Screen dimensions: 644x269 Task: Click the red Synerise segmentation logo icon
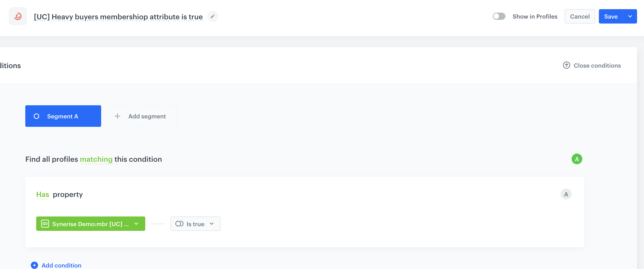point(18,17)
